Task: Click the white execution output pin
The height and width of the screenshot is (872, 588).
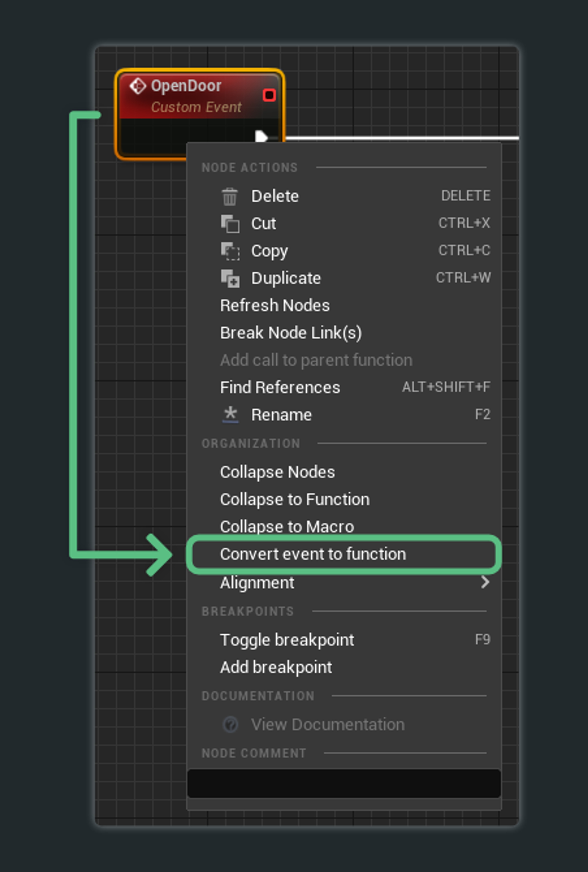Action: pyautogui.click(x=261, y=136)
